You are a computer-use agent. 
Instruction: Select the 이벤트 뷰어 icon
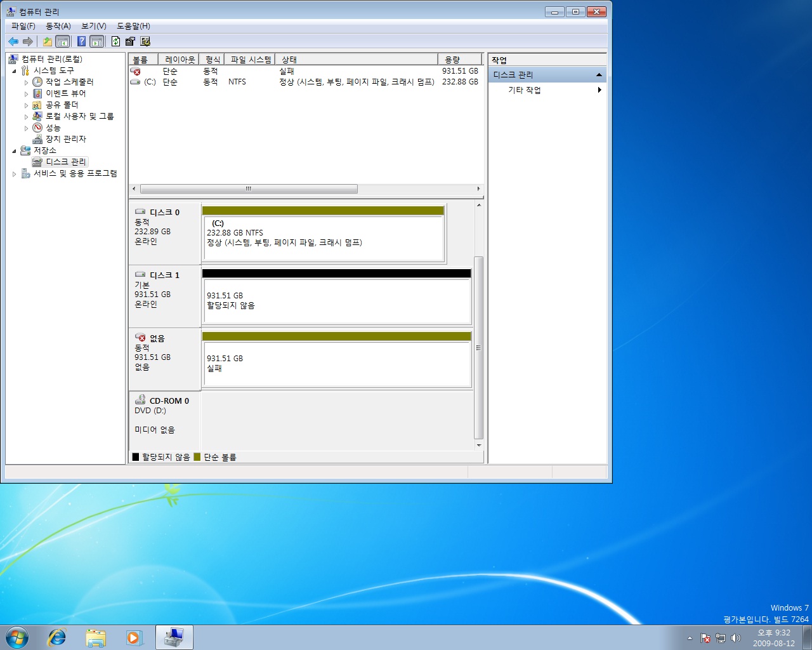click(37, 93)
